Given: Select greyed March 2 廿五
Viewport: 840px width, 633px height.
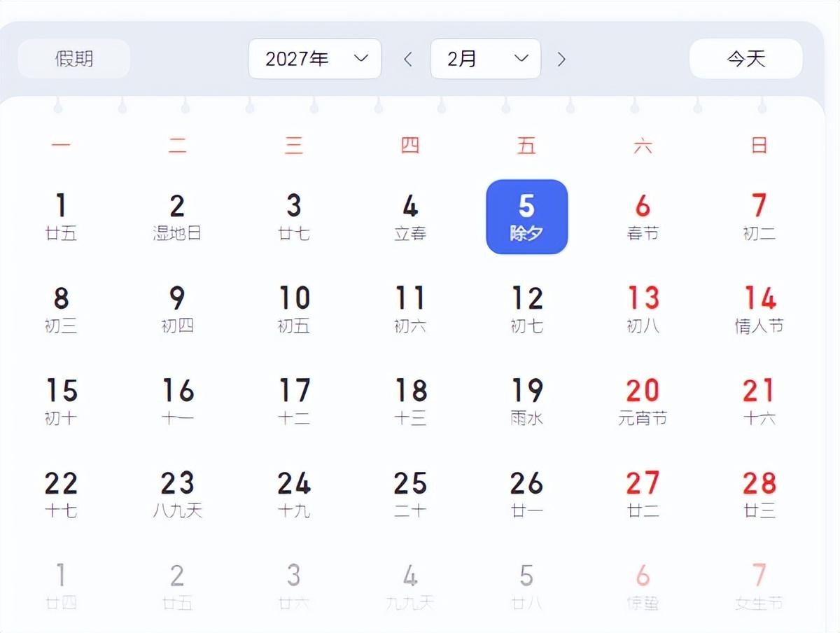Looking at the screenshot, I should (x=177, y=587).
